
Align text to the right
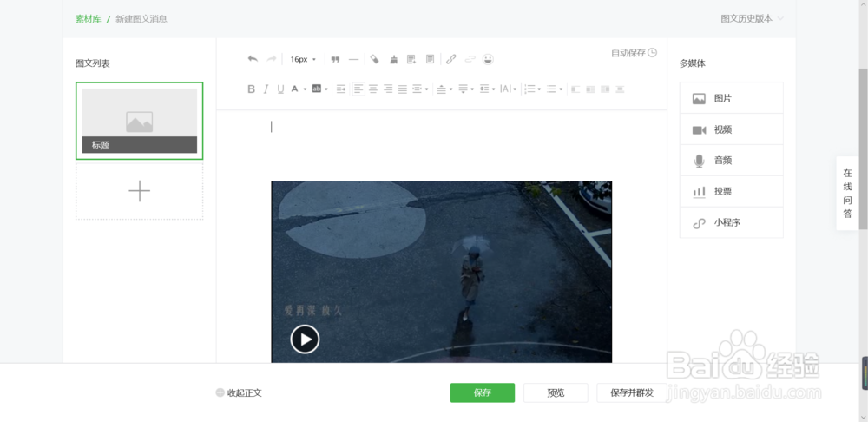click(x=388, y=89)
